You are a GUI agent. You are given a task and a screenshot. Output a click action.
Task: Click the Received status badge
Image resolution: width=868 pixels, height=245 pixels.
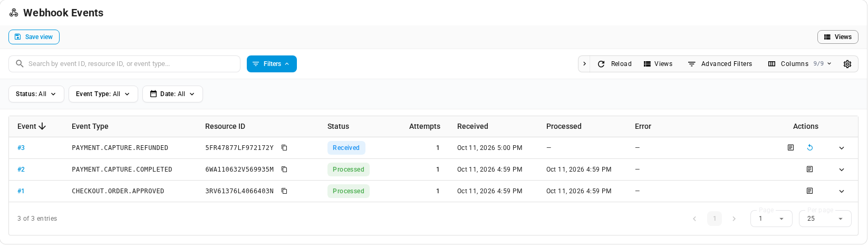[x=346, y=148]
